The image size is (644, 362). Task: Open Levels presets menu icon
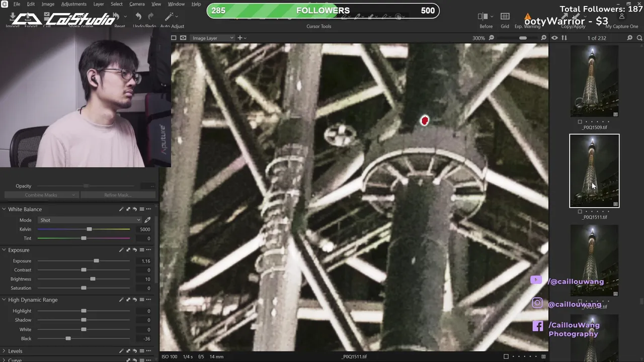coord(142,351)
